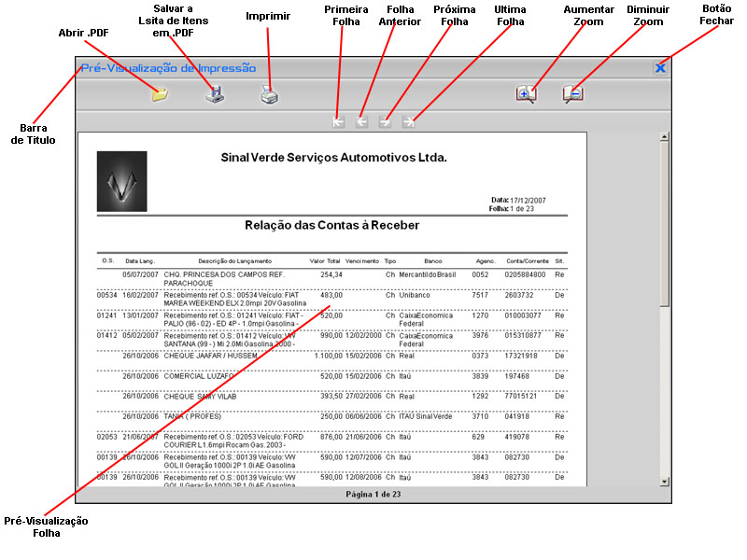Go back to the previous sheet
The height and width of the screenshot is (560, 747).
tap(361, 122)
